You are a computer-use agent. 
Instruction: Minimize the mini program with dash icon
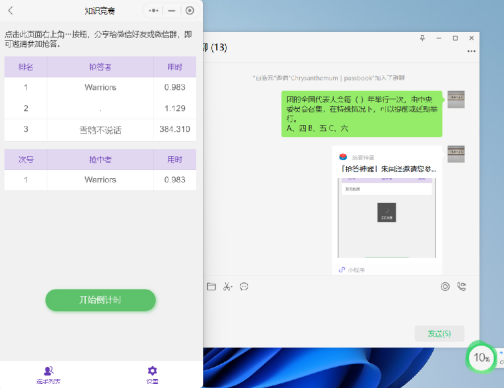[x=172, y=11]
